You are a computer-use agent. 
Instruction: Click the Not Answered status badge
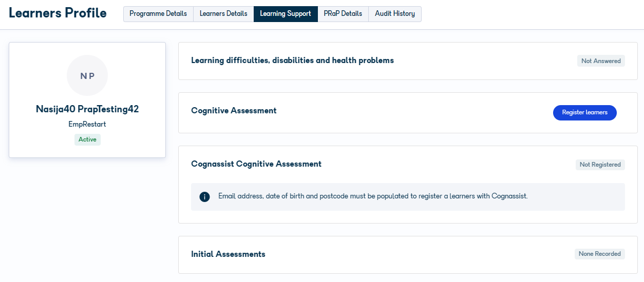point(601,61)
